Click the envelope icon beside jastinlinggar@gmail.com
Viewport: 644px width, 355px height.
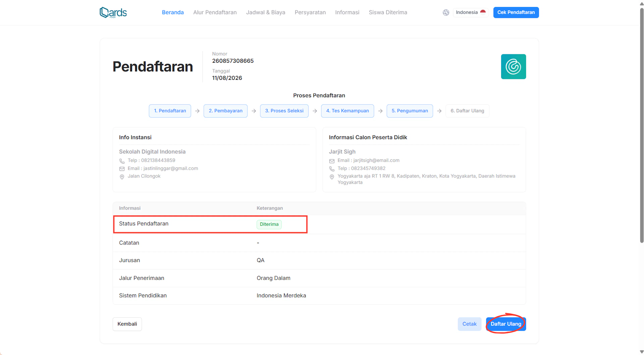click(122, 169)
